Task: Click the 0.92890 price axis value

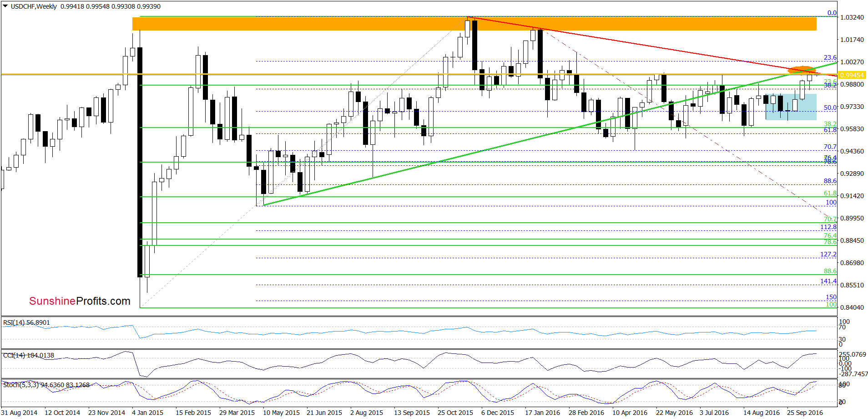Action: coord(852,174)
